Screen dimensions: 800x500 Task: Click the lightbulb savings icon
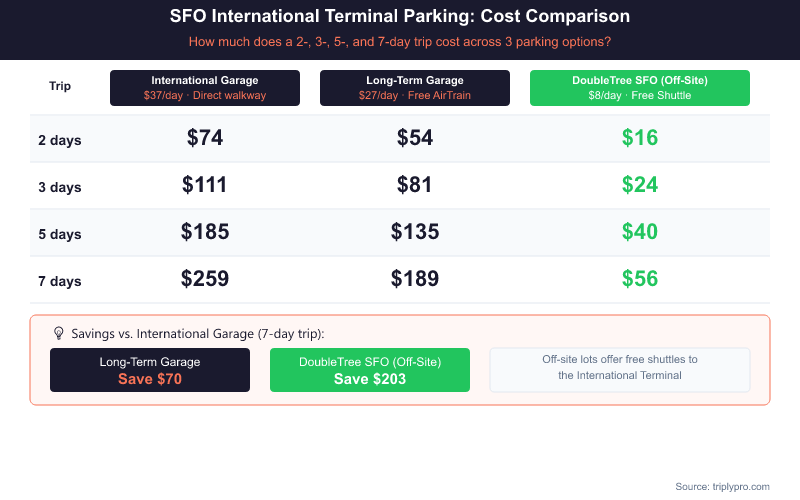(x=58, y=333)
